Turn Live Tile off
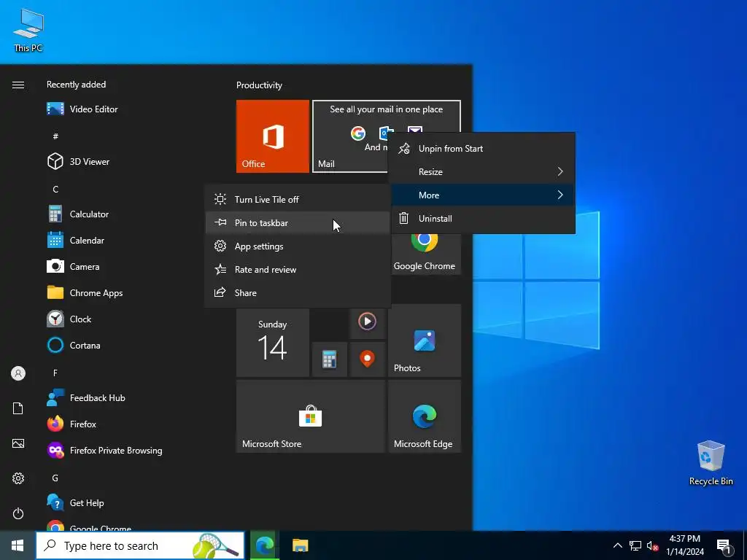Viewport: 747px width, 560px height. pos(298,200)
